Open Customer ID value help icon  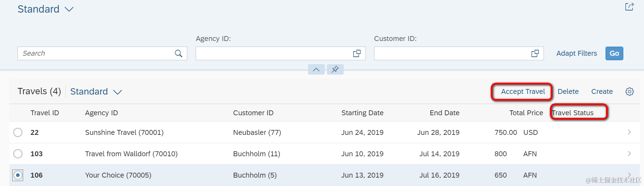tap(535, 54)
